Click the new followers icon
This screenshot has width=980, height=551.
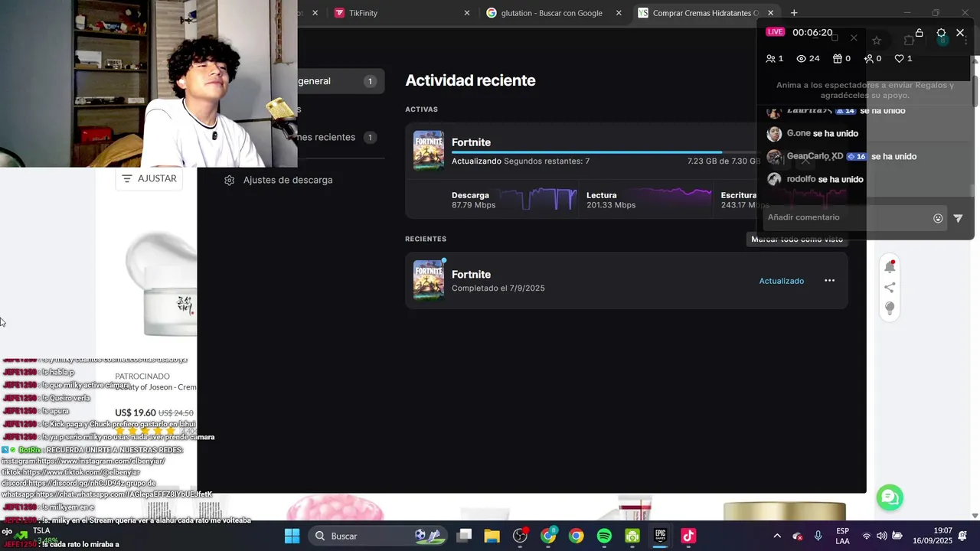tap(868, 59)
